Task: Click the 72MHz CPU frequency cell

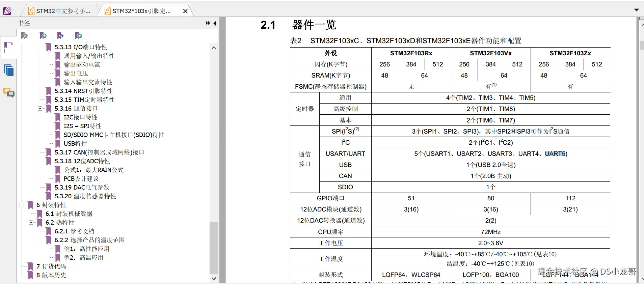Action: (491, 232)
